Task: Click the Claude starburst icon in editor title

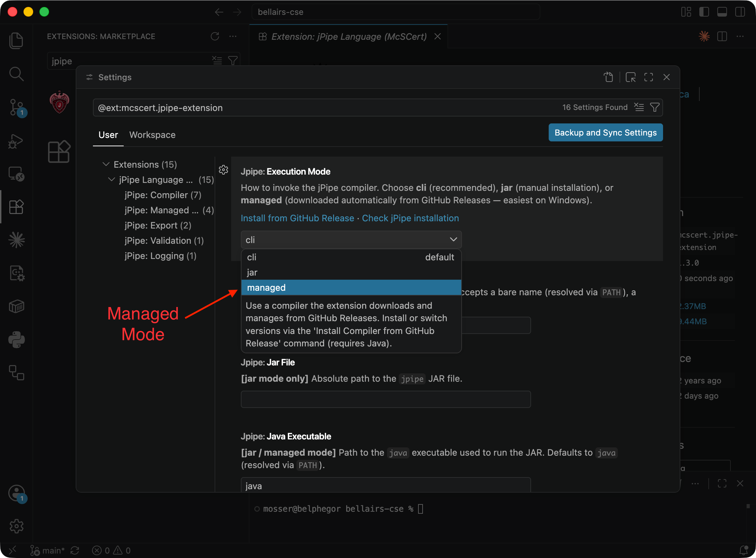Action: pos(704,36)
